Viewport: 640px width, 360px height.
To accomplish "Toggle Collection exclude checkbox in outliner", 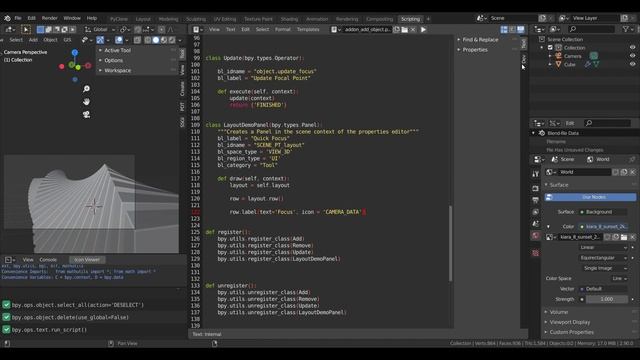I will coord(550,48).
